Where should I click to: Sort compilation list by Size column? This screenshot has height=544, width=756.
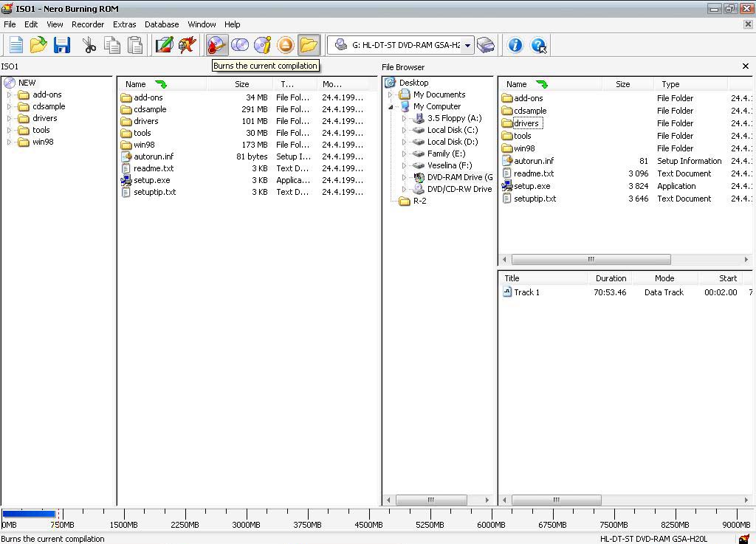coord(240,84)
